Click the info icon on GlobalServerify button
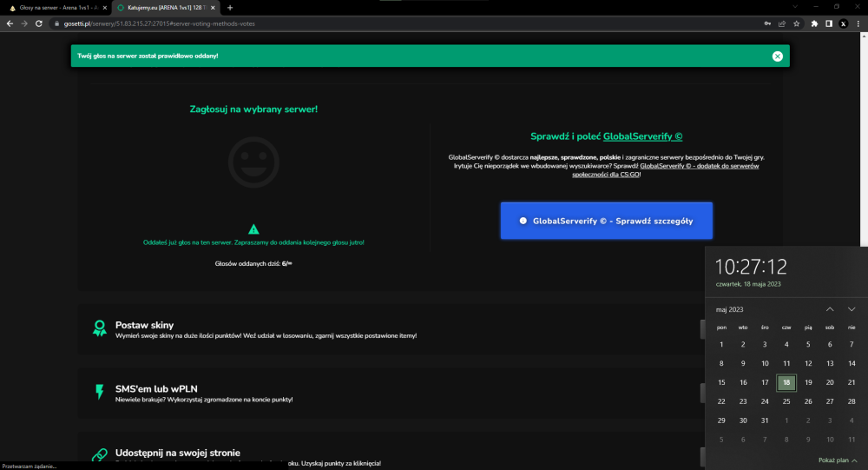The width and height of the screenshot is (868, 470). [523, 221]
